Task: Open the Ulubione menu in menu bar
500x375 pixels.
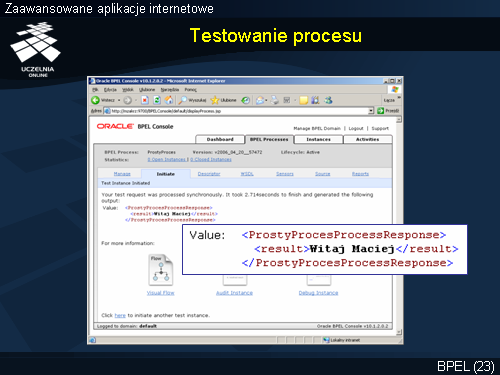Action: coord(147,90)
